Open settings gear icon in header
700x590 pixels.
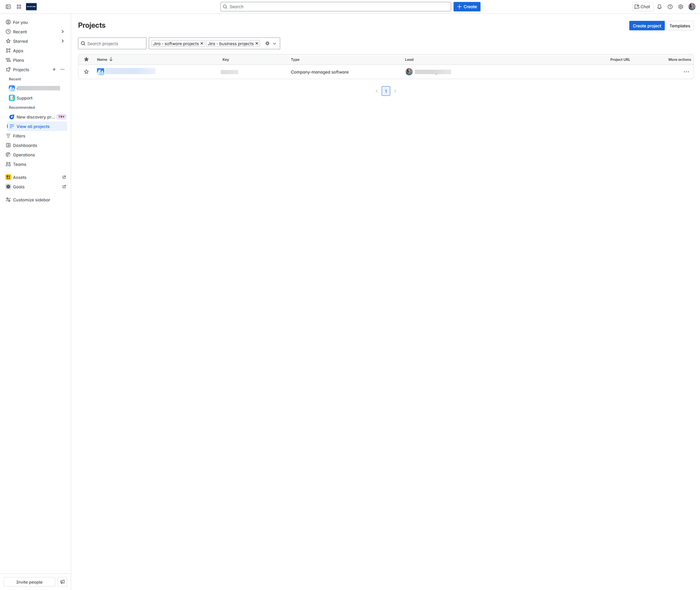tap(681, 7)
